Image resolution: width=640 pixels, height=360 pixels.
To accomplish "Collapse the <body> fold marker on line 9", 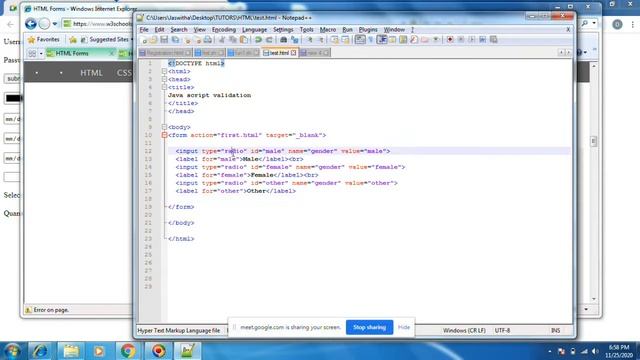I will pos(164,127).
